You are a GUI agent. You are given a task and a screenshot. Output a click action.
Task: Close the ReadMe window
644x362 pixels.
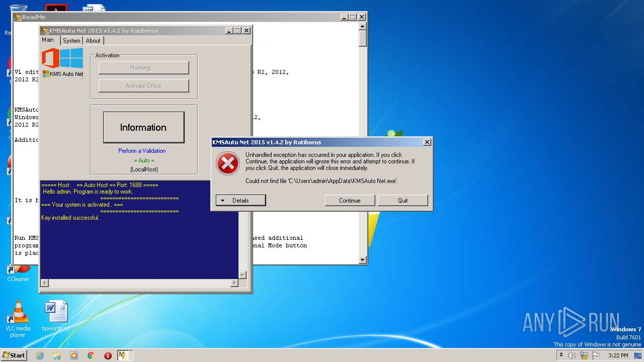tap(361, 17)
